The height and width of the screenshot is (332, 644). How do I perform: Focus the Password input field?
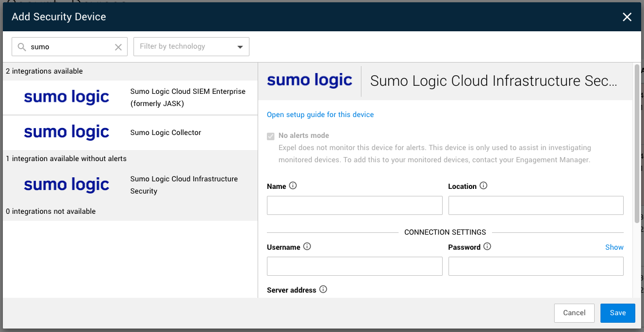[x=536, y=267]
